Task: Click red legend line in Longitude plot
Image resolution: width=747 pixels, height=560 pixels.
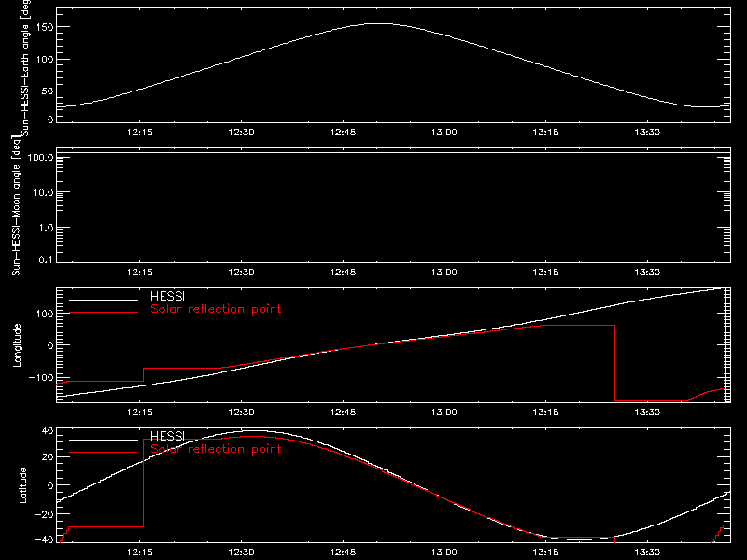Action: (x=104, y=313)
